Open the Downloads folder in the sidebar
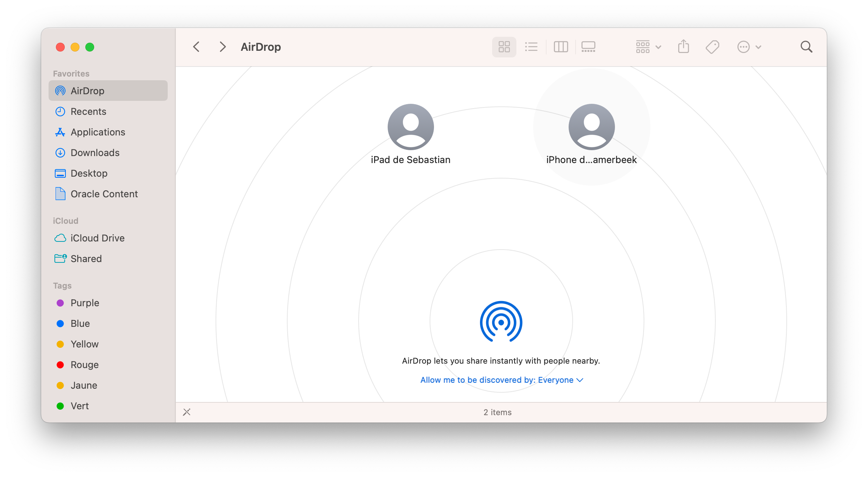868x477 pixels. (x=95, y=152)
